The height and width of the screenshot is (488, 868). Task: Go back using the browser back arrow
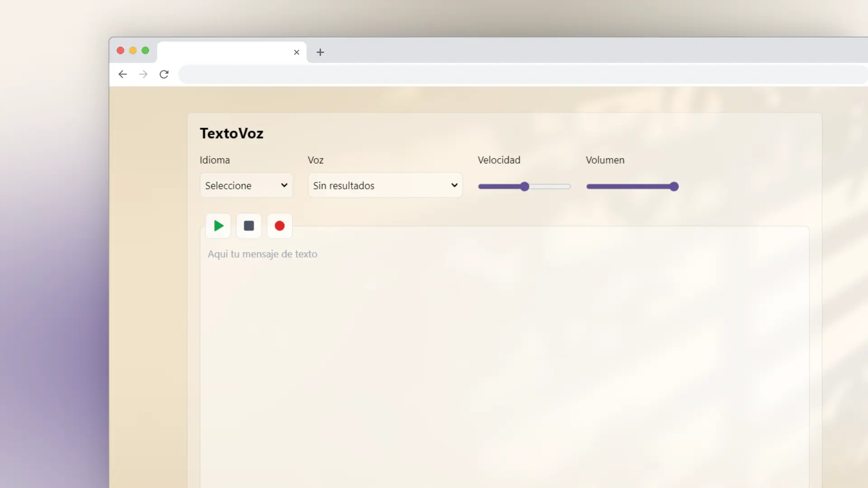pos(123,74)
